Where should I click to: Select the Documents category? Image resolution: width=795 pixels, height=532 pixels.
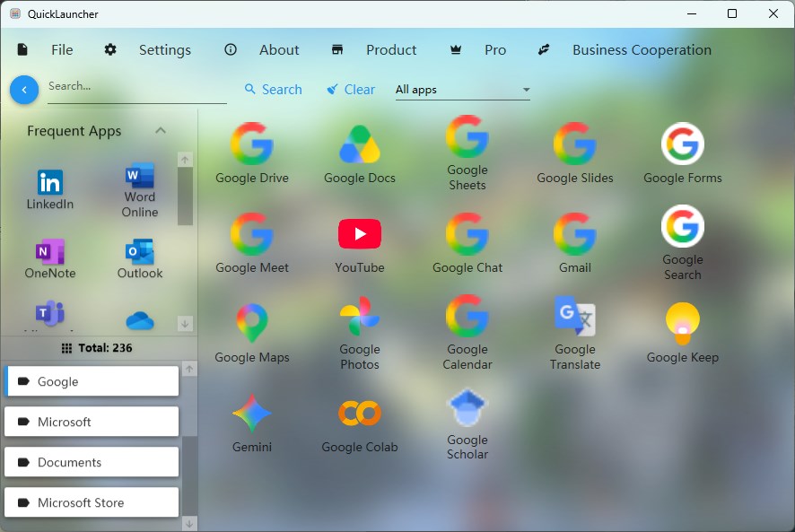coord(92,462)
